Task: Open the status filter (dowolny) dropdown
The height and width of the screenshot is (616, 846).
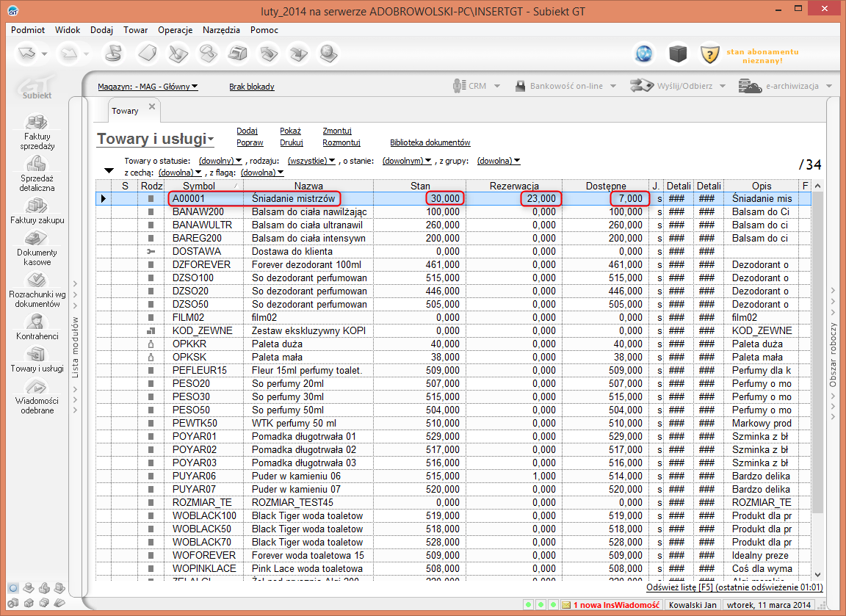Action: 220,161
